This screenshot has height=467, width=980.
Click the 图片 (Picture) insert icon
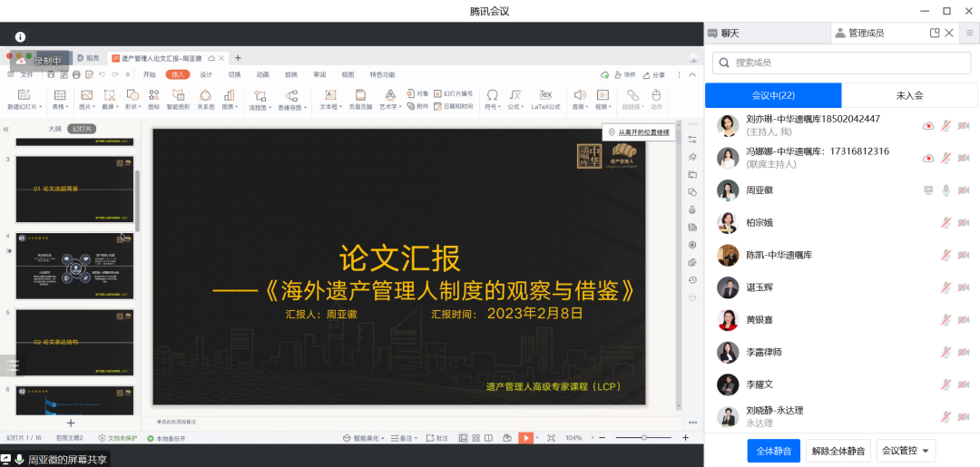pyautogui.click(x=87, y=95)
